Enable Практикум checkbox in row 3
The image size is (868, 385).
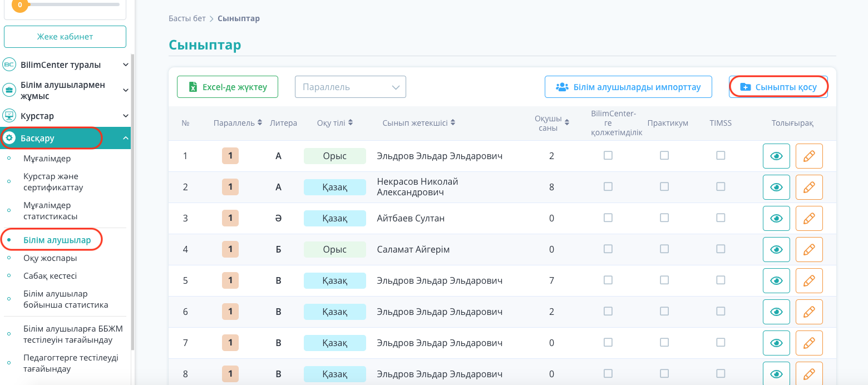[664, 218]
